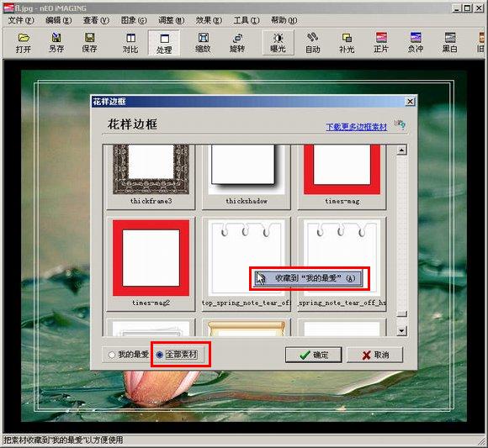Click the 下载更多边框素材 link
Screen dimensions: 488x448
pyautogui.click(x=357, y=127)
